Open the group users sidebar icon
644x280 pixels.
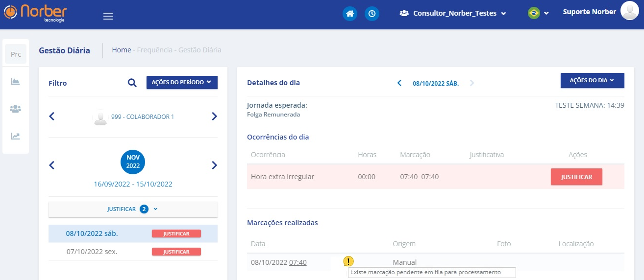coord(16,109)
